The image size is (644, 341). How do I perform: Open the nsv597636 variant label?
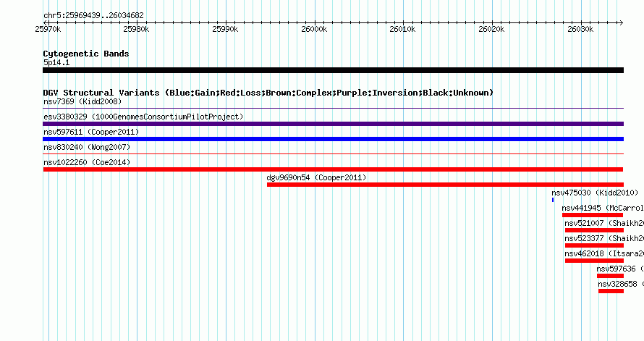coord(620,269)
